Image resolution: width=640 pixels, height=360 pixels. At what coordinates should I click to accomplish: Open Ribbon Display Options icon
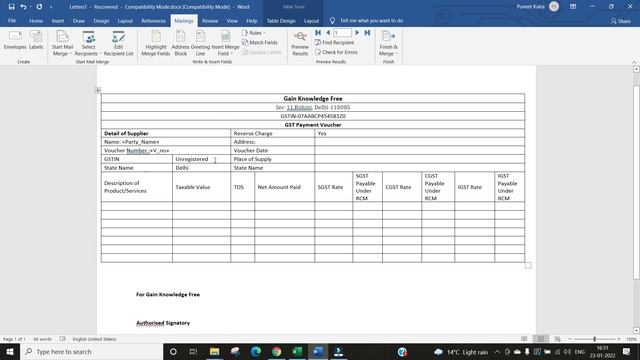pyautogui.click(x=573, y=7)
